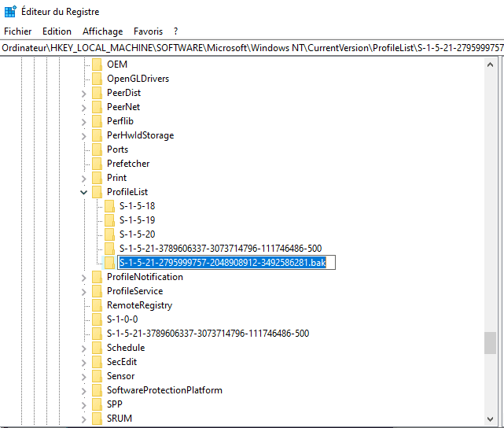504x428 pixels.
Task: Click the OpenGLDrivers folder icon
Action: [x=97, y=79]
